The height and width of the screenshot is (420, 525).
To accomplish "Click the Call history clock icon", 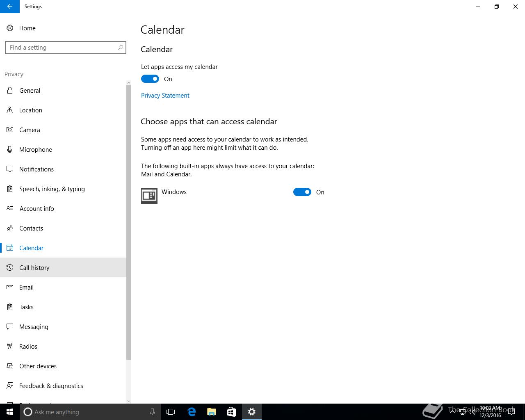I will click(10, 268).
